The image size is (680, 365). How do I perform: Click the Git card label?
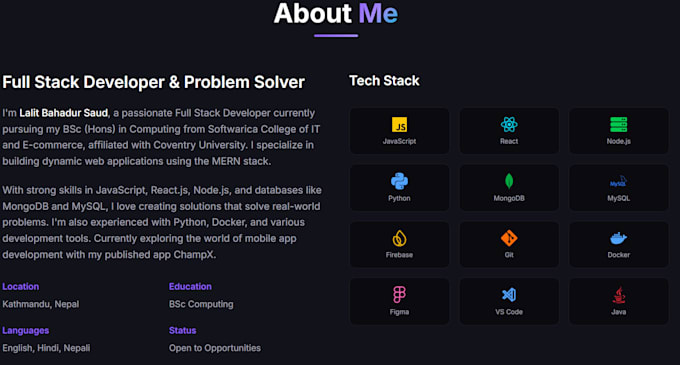(x=509, y=255)
